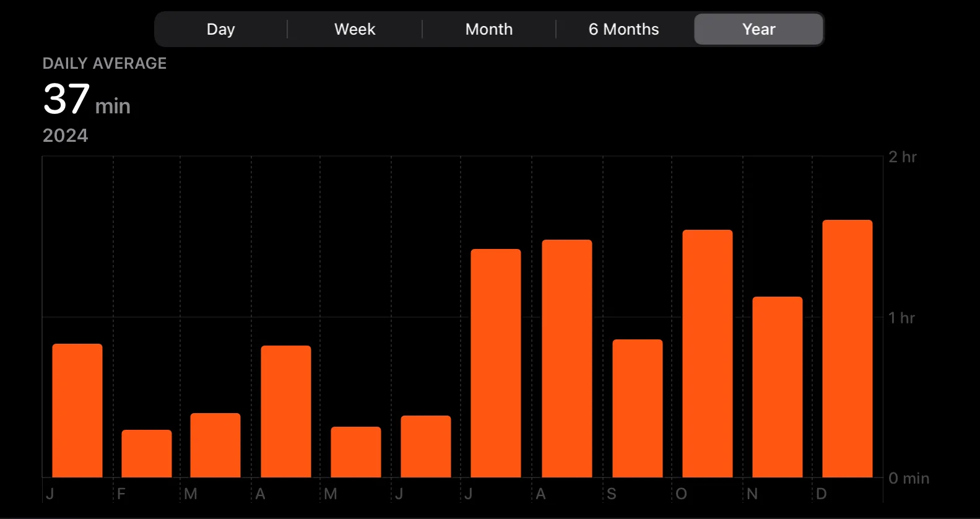This screenshot has height=519, width=980.
Task: Open the Month time range tab
Action: click(489, 29)
